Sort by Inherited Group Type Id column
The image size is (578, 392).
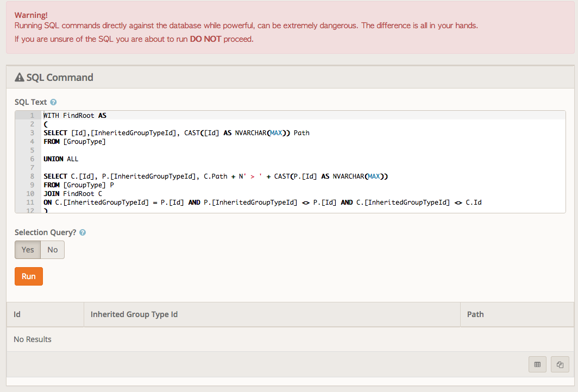[x=134, y=314]
